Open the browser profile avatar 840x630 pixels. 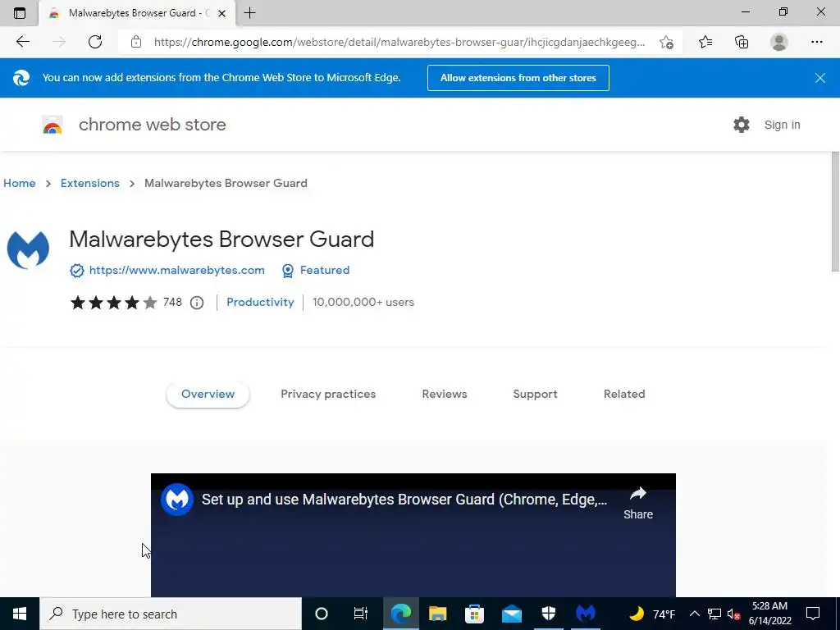(779, 42)
